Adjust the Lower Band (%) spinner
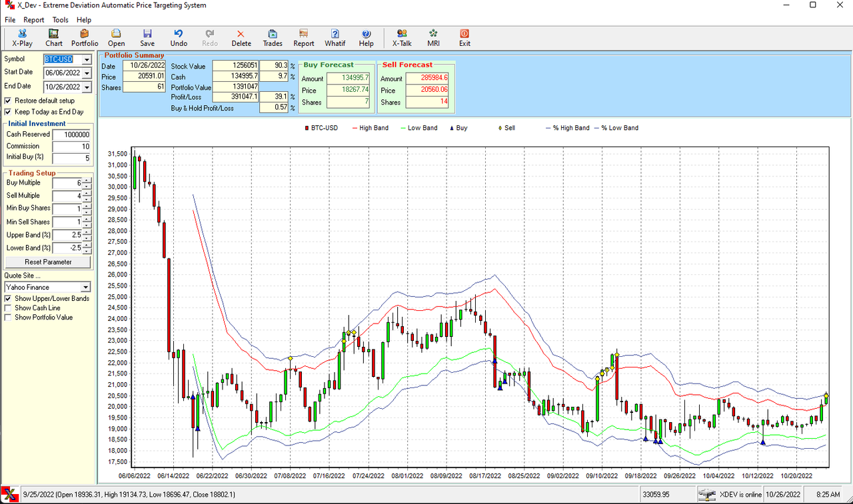Screen dimensions: 853x504 coord(87,248)
